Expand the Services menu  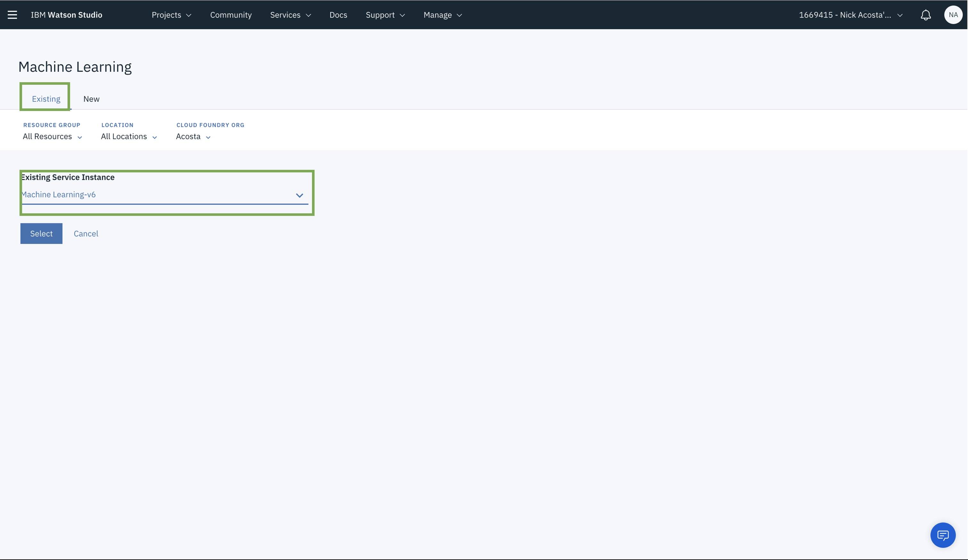291,15
